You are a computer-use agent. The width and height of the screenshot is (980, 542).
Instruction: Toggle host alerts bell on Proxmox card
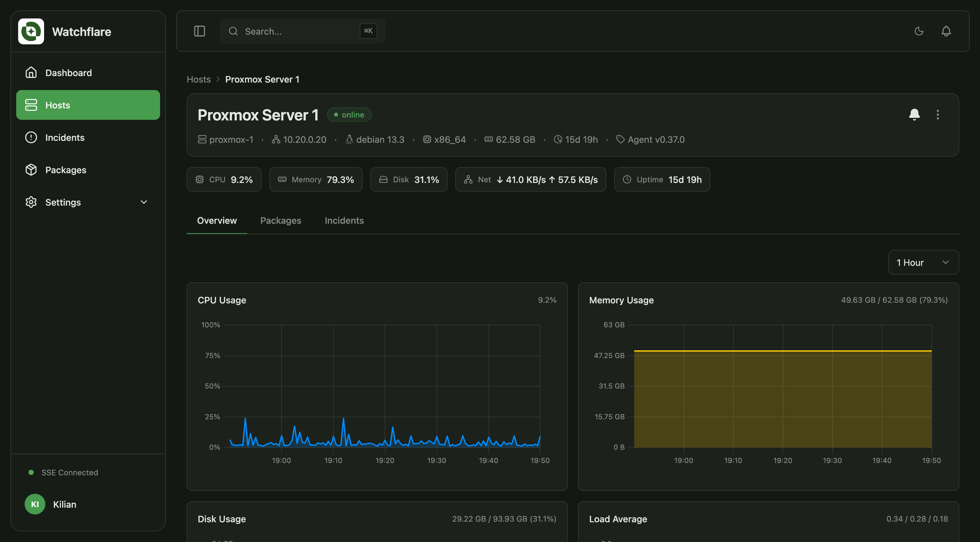[x=914, y=114]
